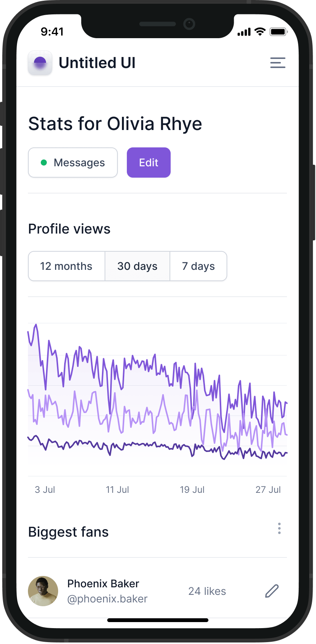Image resolution: width=316 pixels, height=644 pixels.
Task: Click the green dot in Messages button
Action: tap(44, 163)
